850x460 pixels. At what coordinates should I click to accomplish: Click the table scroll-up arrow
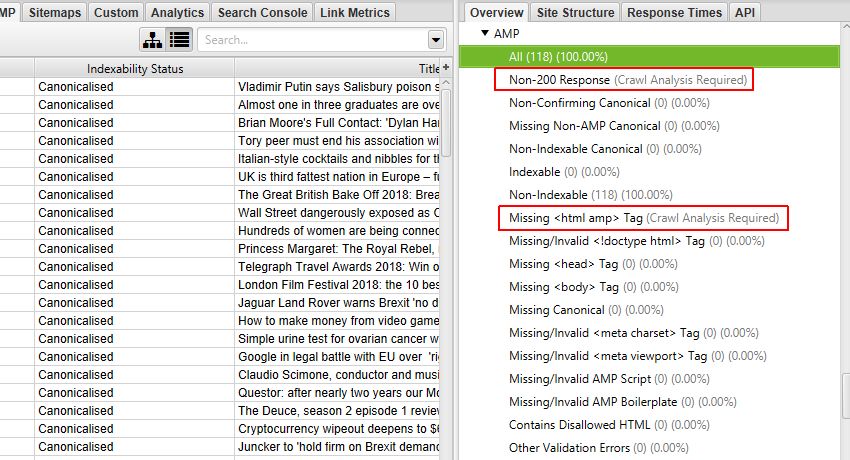[x=446, y=83]
